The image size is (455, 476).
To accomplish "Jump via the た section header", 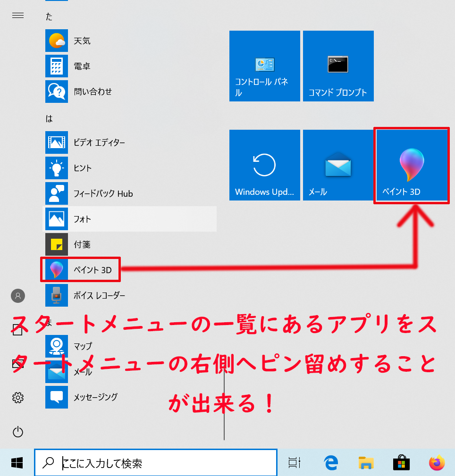I will [x=49, y=17].
